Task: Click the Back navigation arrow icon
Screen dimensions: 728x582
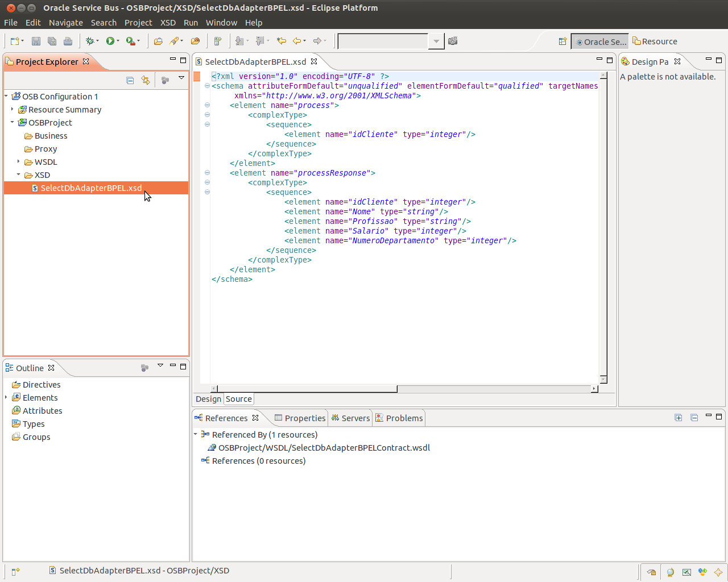Action: tap(297, 41)
